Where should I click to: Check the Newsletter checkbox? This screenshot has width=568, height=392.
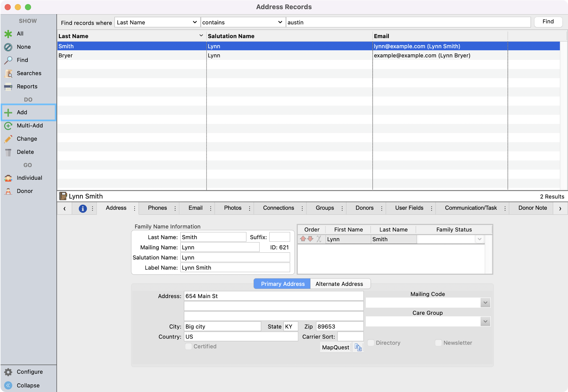438,343
